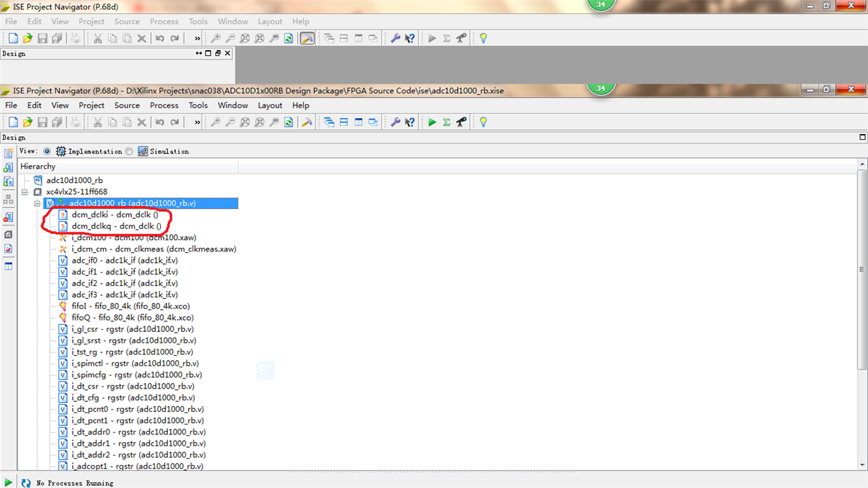The image size is (868, 488).
Task: Select dcm_dclkq - dcm_dclk unresolved instance
Action: (x=116, y=226)
